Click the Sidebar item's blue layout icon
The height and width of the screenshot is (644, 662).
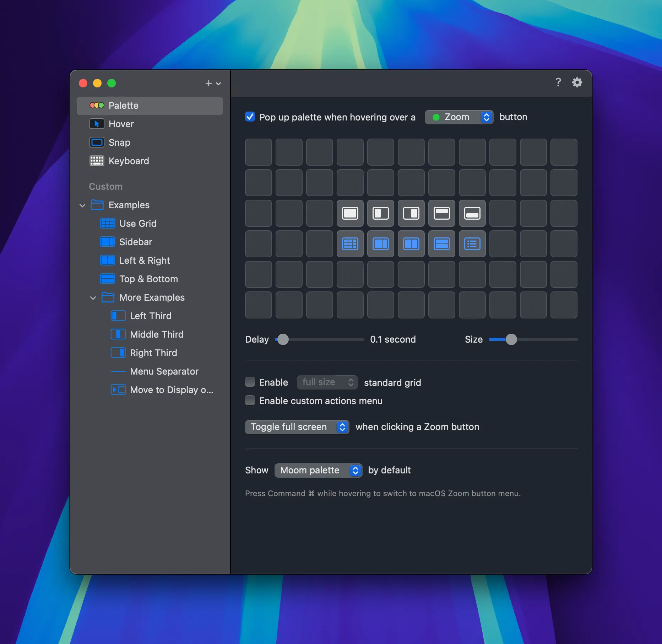click(x=108, y=242)
